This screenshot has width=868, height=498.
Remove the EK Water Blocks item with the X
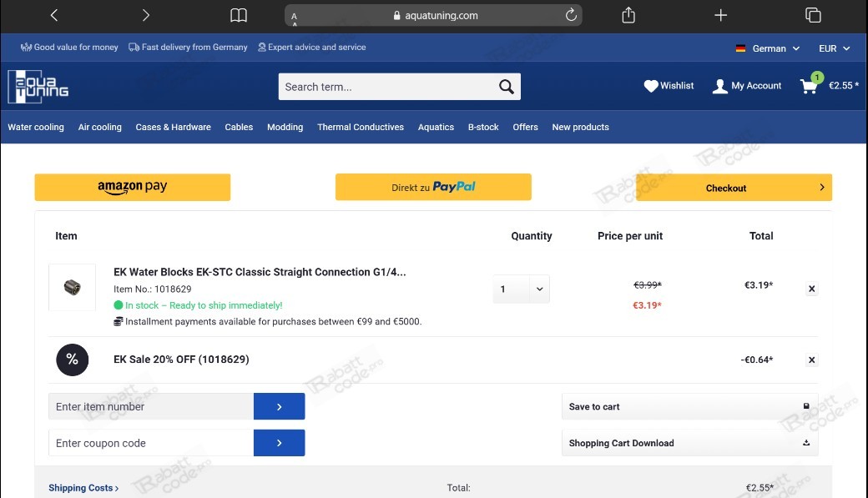pos(811,289)
